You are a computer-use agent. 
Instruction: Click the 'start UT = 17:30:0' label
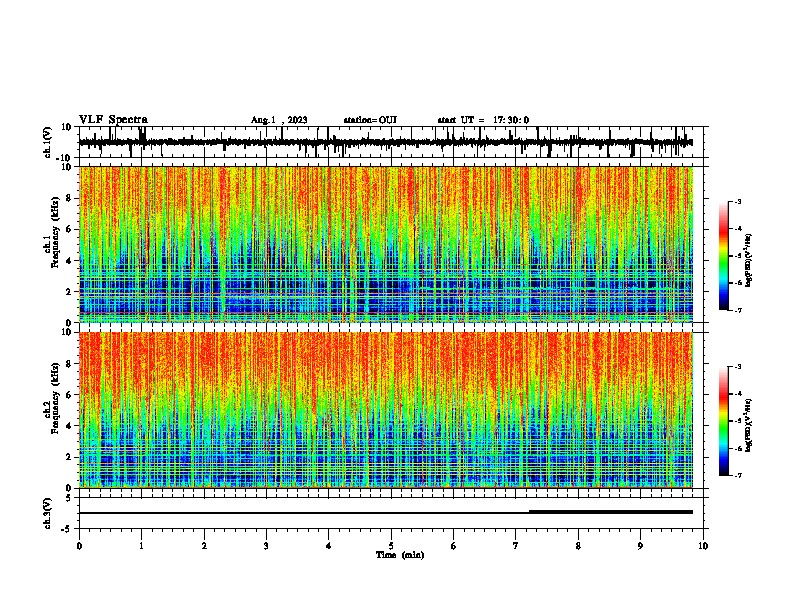point(483,120)
